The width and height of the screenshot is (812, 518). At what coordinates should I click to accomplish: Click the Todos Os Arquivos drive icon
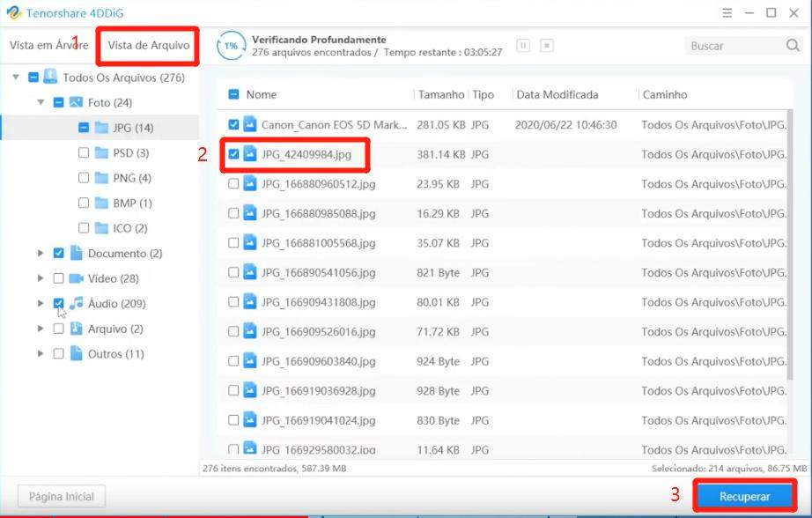point(50,77)
